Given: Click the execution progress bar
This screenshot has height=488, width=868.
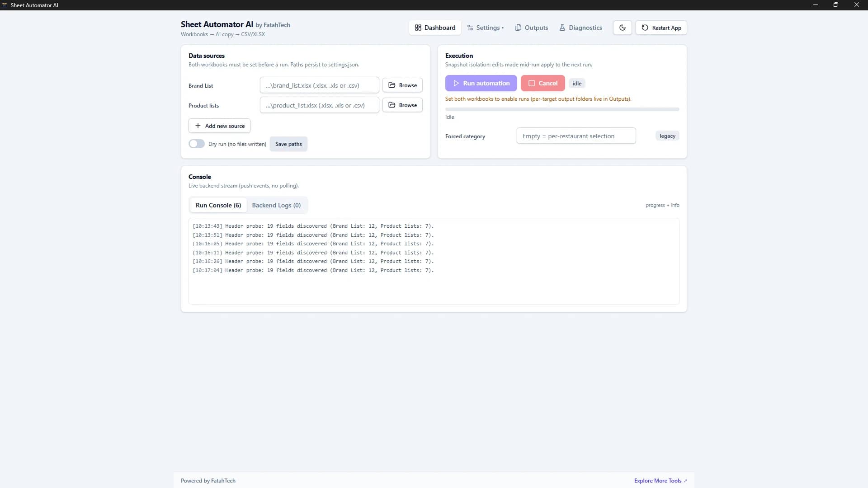Looking at the screenshot, I should pyautogui.click(x=562, y=109).
